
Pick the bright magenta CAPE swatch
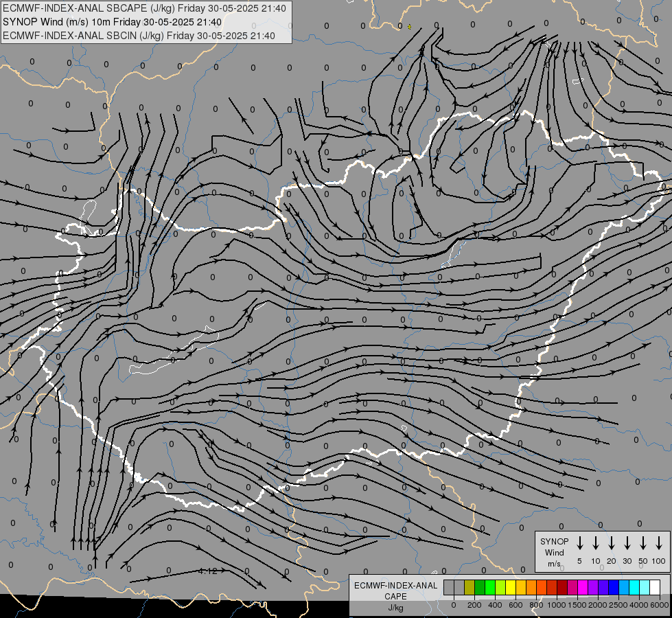[x=583, y=587]
